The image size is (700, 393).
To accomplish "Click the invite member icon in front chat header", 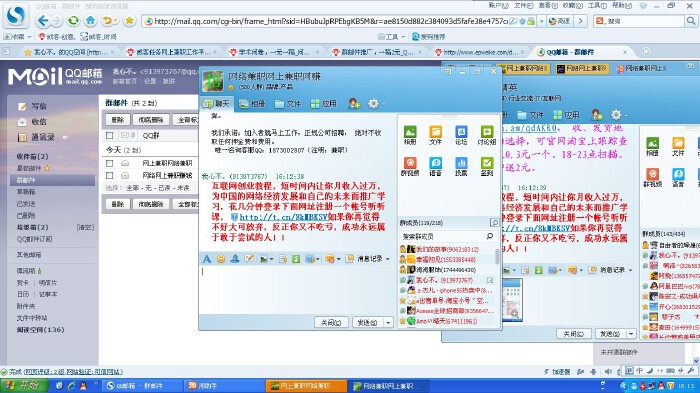I will pyautogui.click(x=354, y=104).
